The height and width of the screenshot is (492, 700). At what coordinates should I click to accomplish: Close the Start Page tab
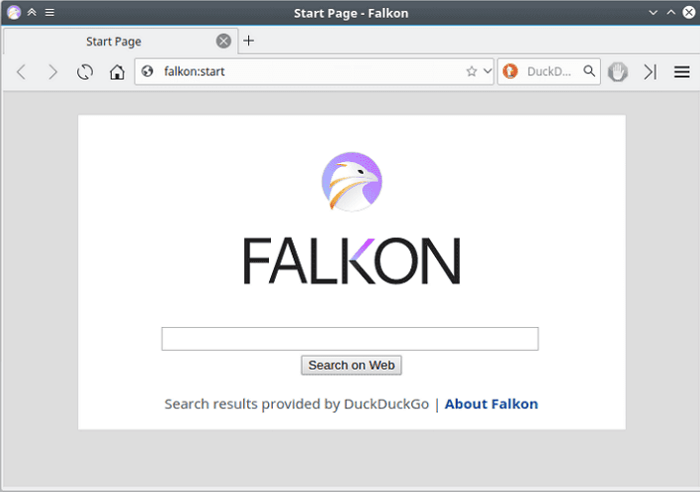(x=224, y=41)
